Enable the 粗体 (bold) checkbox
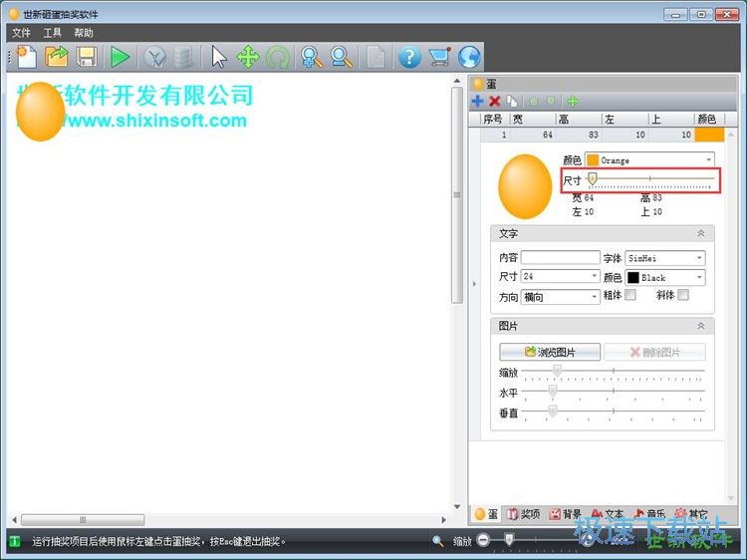This screenshot has width=747, height=560. [x=629, y=296]
